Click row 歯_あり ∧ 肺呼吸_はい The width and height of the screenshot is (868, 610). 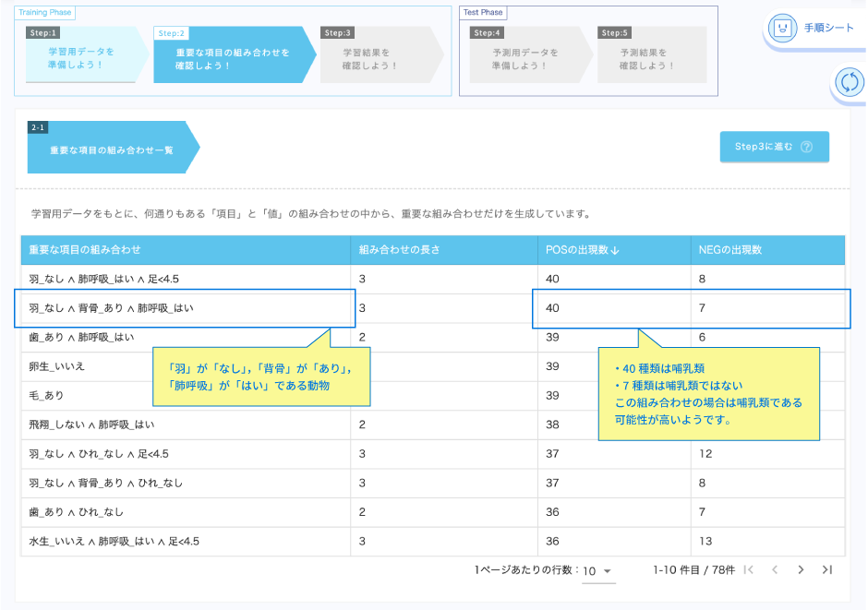433,338
